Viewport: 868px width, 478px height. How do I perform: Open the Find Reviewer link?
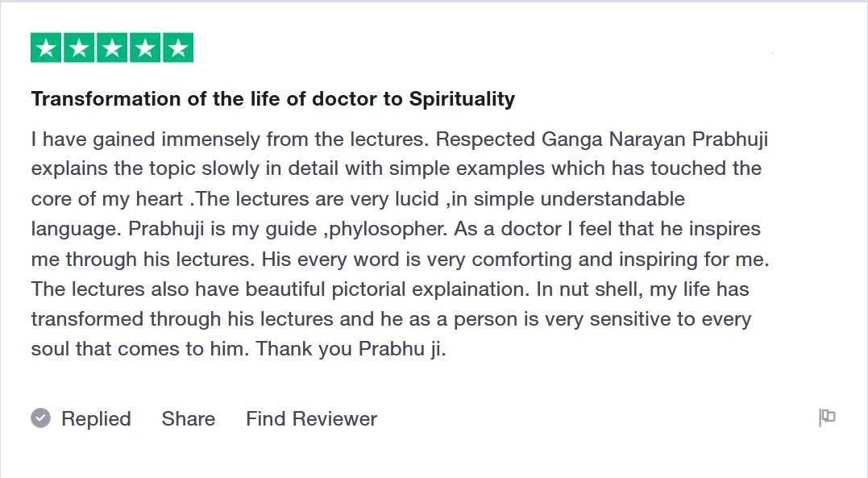pyautogui.click(x=311, y=419)
